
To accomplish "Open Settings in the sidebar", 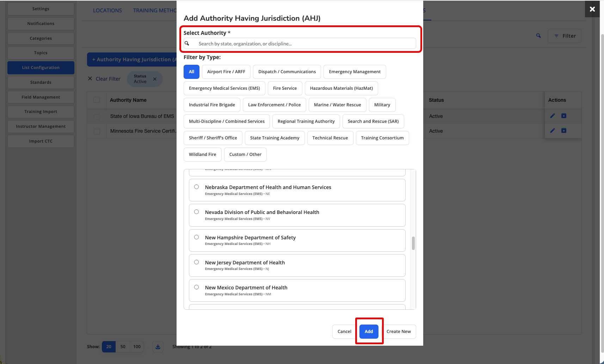I will 41,9.
